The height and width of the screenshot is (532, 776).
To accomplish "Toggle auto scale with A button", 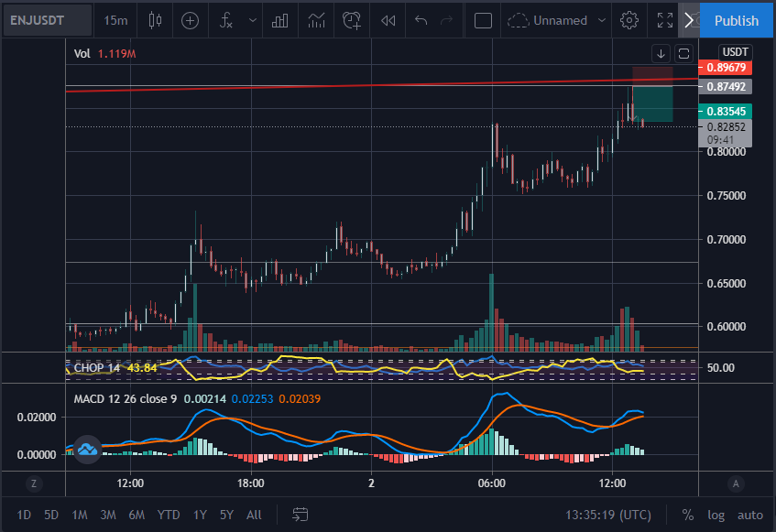I will point(736,483).
